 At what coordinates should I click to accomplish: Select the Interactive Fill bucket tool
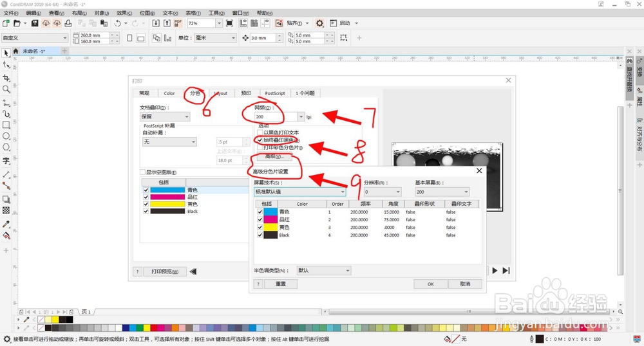pos(6,235)
